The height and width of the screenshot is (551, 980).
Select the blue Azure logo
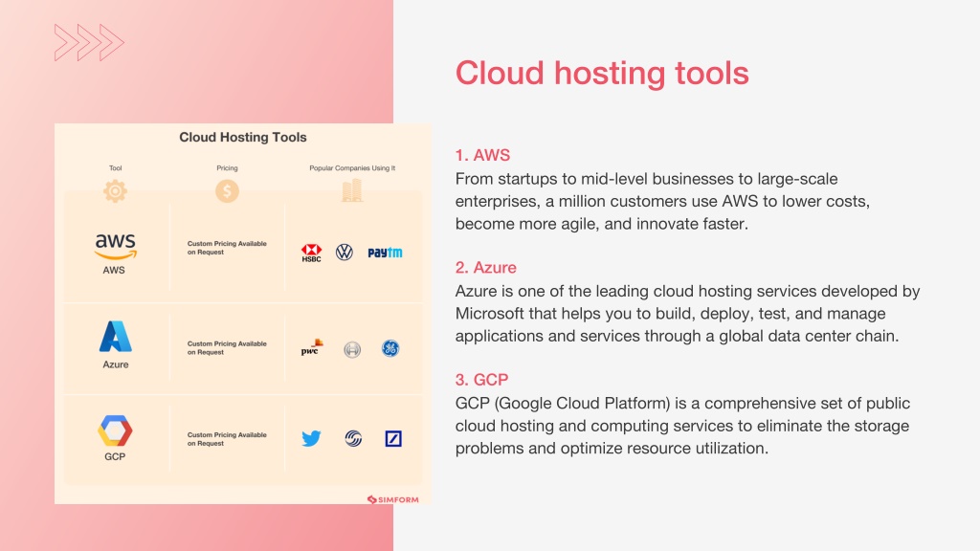(116, 337)
